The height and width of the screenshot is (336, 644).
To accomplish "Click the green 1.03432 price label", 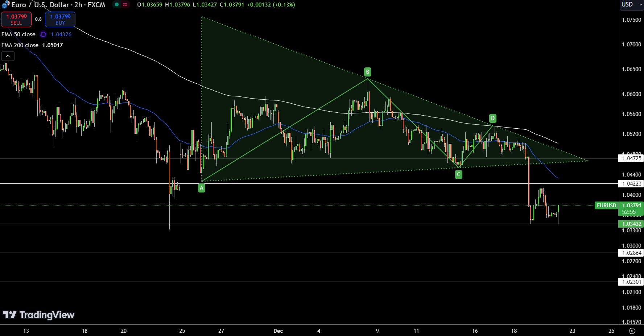I will tap(631, 224).
